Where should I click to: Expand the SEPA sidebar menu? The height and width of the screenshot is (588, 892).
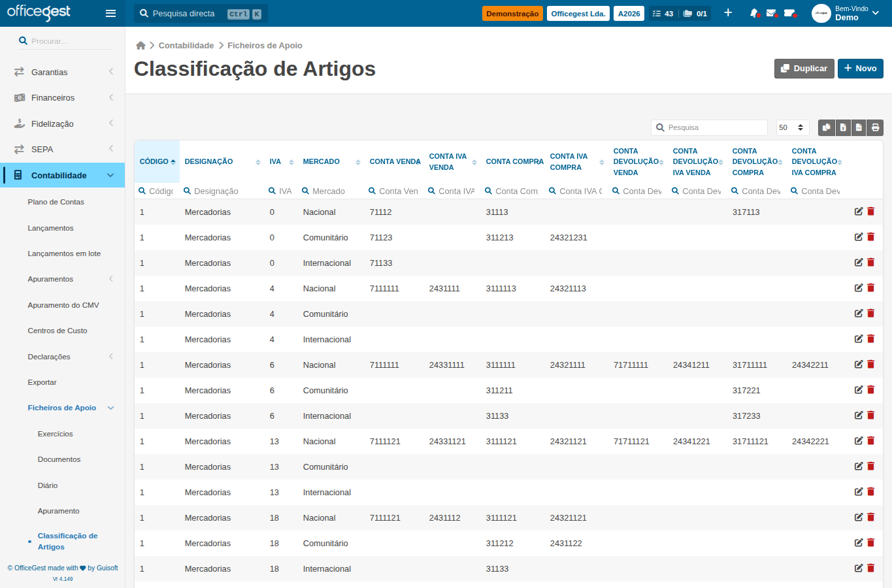tap(62, 149)
